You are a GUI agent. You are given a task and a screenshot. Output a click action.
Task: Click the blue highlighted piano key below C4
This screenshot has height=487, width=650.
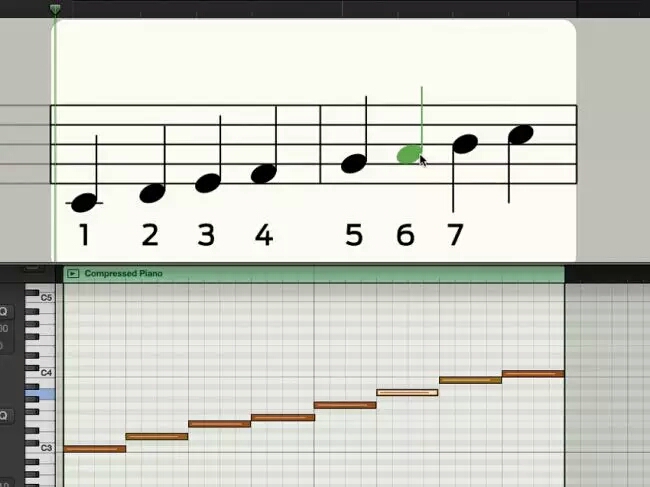pos(40,394)
